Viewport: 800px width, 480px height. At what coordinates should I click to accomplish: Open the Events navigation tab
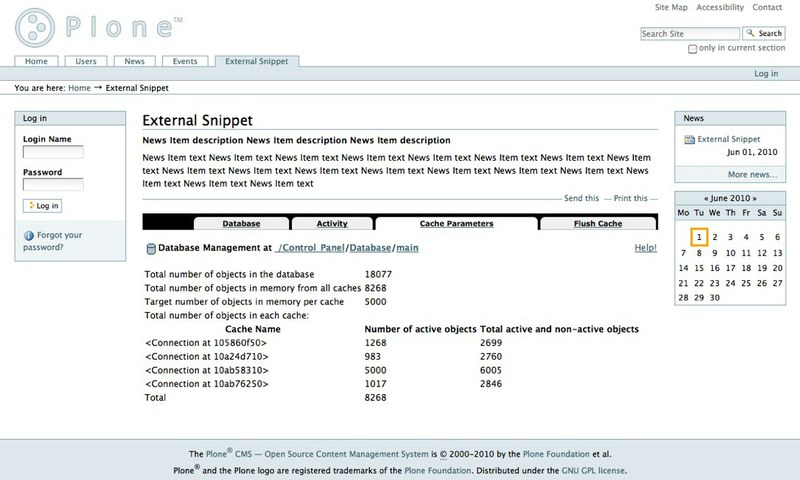(x=185, y=61)
